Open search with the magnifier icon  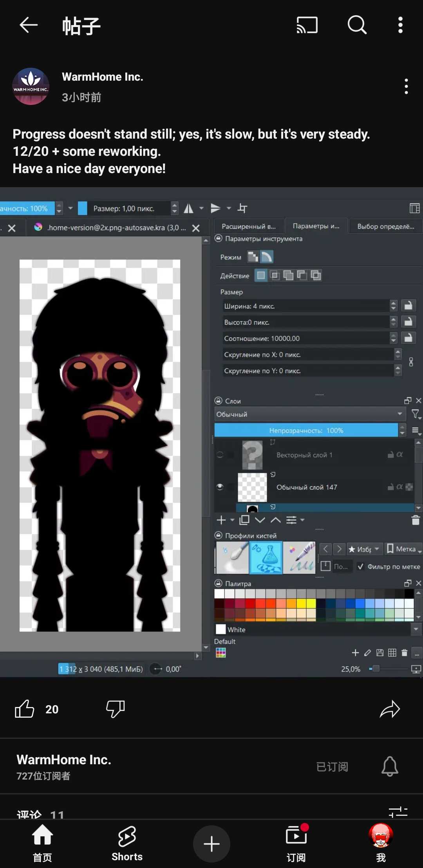357,25
